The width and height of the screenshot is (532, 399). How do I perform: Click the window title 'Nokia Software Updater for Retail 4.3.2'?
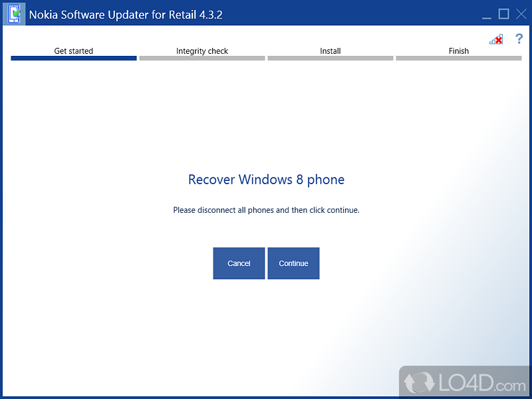pyautogui.click(x=126, y=15)
